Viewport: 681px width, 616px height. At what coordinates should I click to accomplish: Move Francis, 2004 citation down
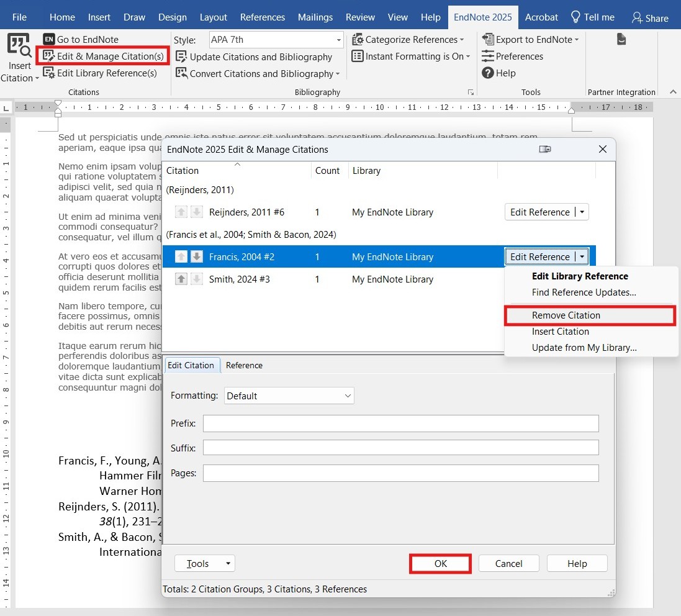click(x=197, y=256)
